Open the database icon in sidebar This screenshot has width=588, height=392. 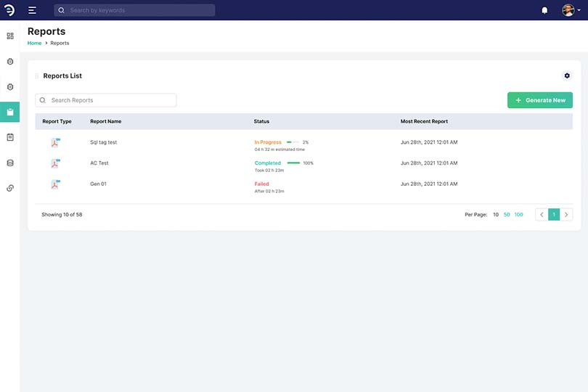tap(10, 163)
